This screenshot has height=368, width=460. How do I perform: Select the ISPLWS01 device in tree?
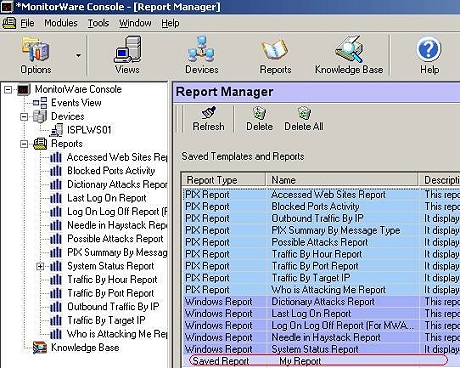pyautogui.click(x=89, y=130)
